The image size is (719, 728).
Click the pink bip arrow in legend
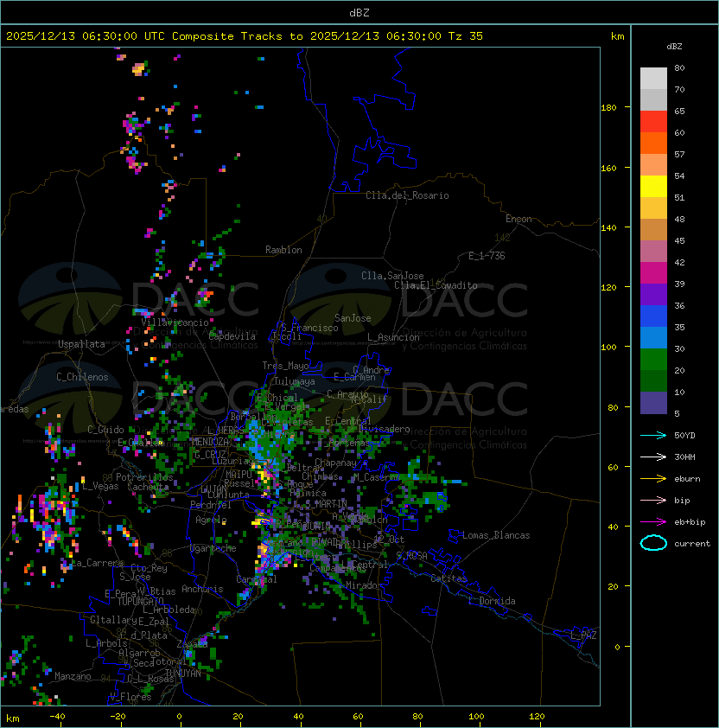coord(653,500)
